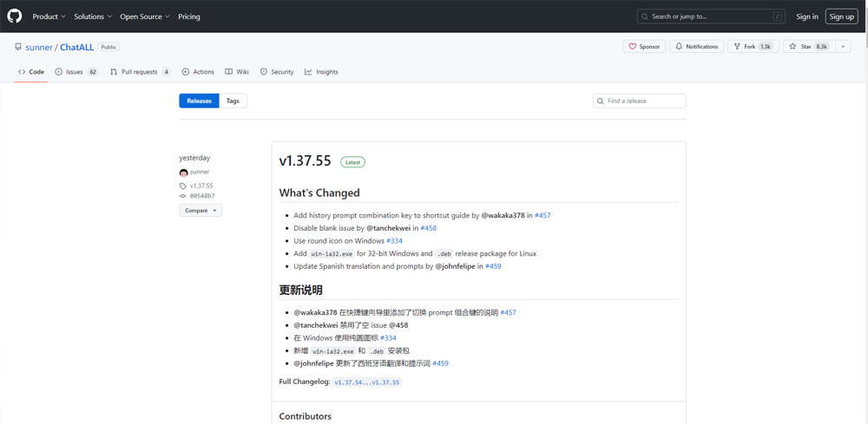868x424 pixels.
Task: Click the GitHub logo icon
Action: [x=15, y=16]
